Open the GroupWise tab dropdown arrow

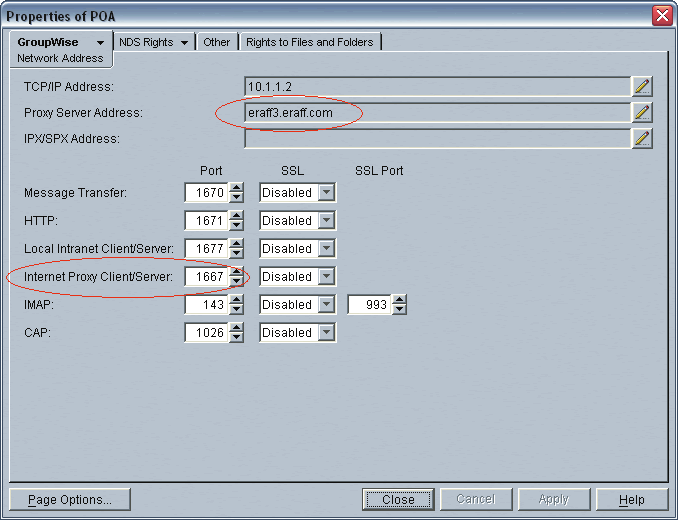[100, 43]
